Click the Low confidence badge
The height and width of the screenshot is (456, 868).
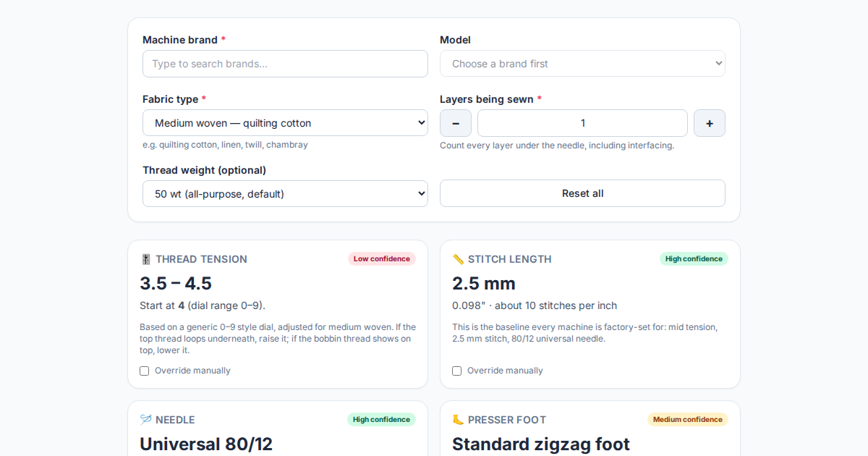(382, 259)
